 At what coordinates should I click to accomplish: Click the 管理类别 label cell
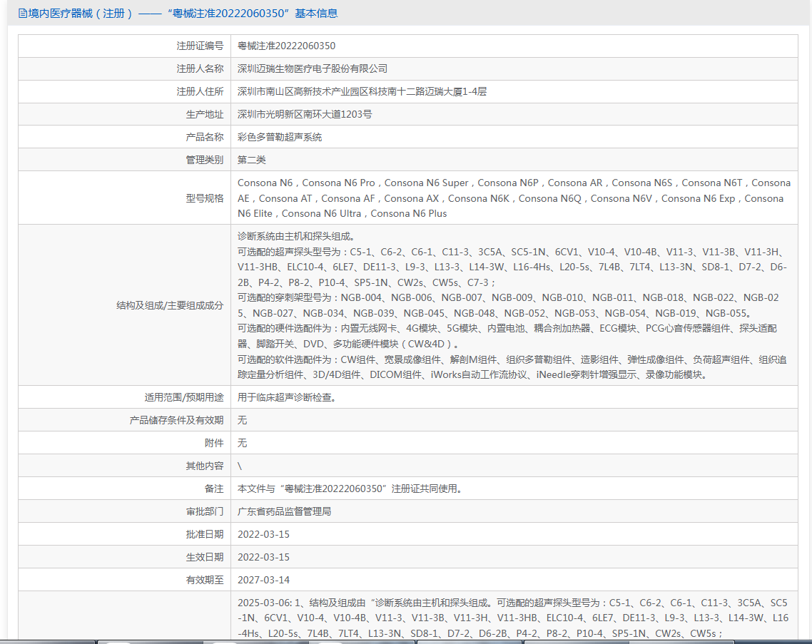point(124,160)
